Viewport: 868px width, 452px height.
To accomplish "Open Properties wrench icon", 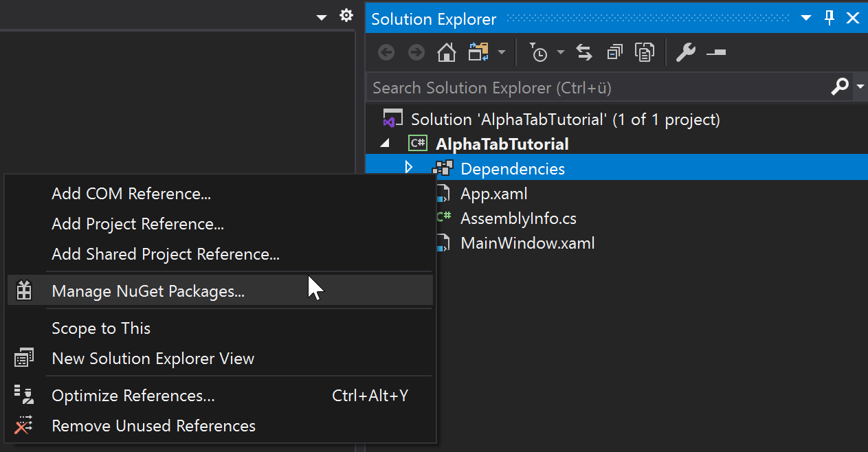I will click(685, 53).
